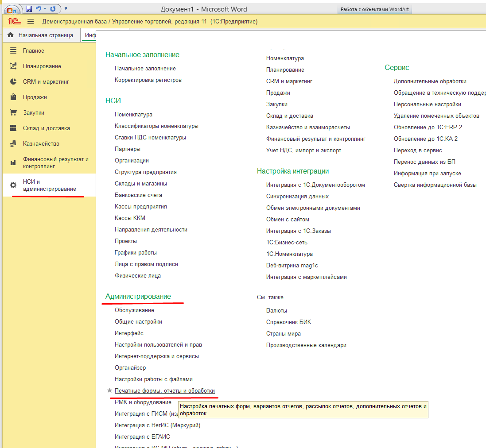Open Общие настройки link
486x448 pixels.
138,322
